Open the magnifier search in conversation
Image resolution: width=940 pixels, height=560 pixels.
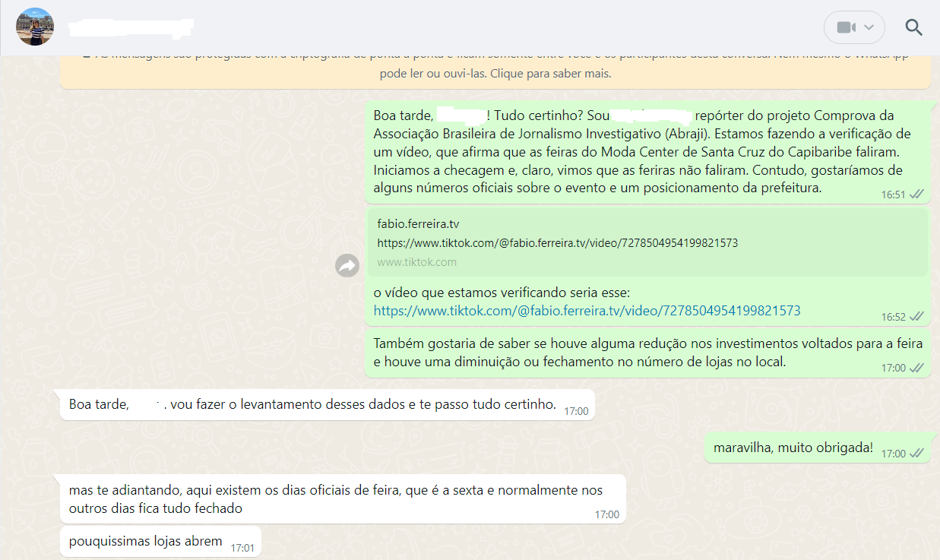[913, 27]
